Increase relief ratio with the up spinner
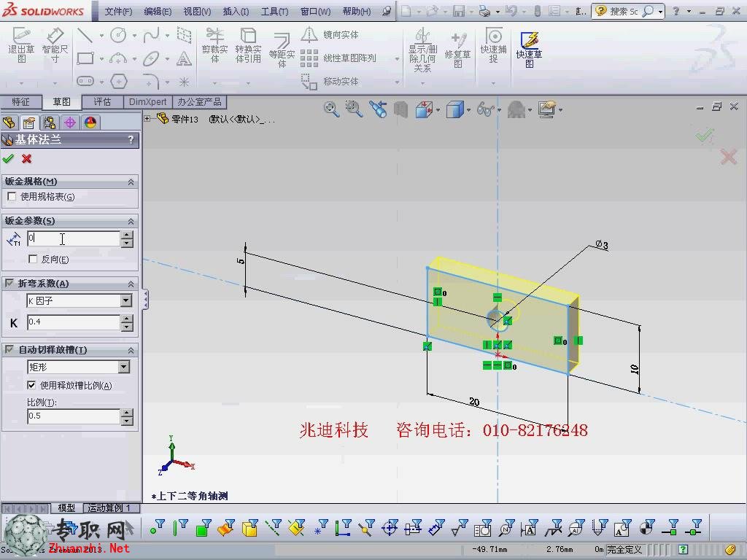Screen dimensions: 747x560 [127, 413]
